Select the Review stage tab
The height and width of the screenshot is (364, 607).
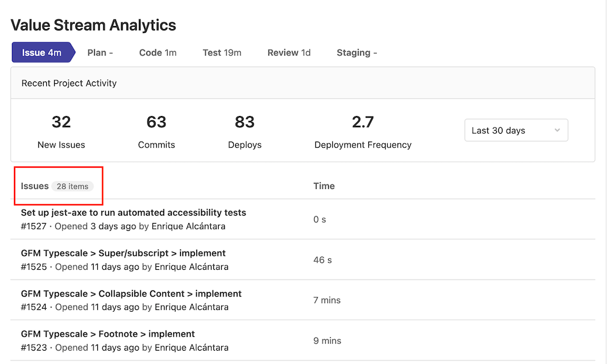click(x=289, y=52)
